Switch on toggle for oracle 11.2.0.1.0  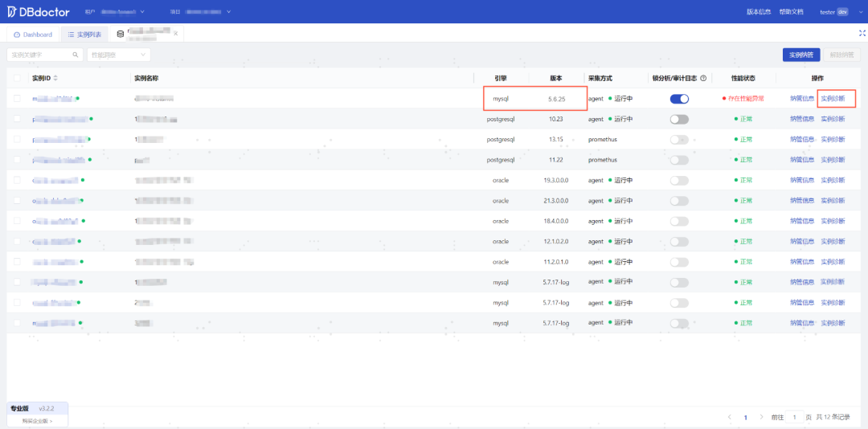click(x=679, y=262)
